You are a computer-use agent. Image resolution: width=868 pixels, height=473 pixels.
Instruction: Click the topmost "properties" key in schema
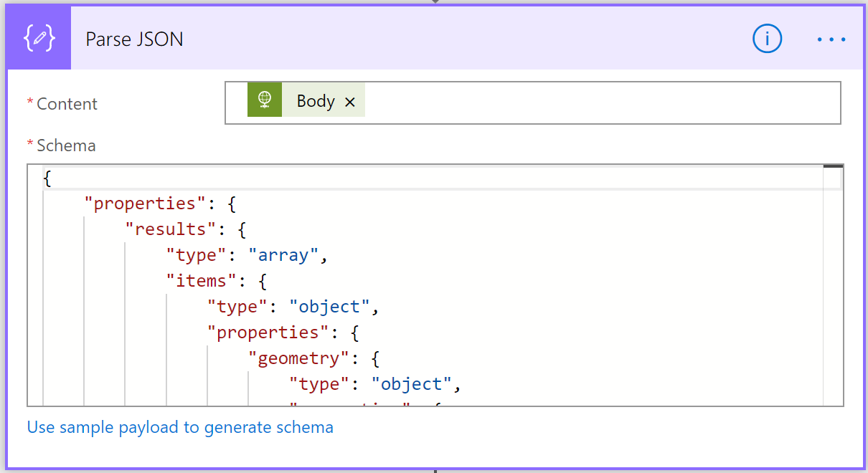click(x=145, y=204)
